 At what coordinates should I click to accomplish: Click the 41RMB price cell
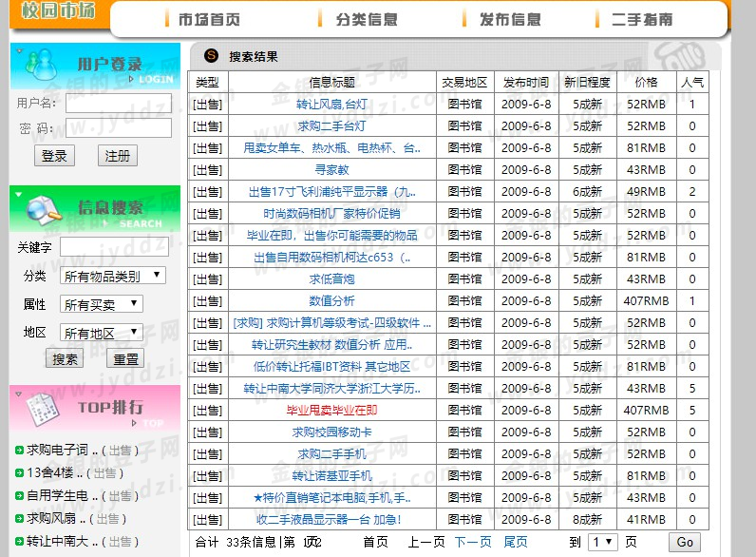click(646, 520)
